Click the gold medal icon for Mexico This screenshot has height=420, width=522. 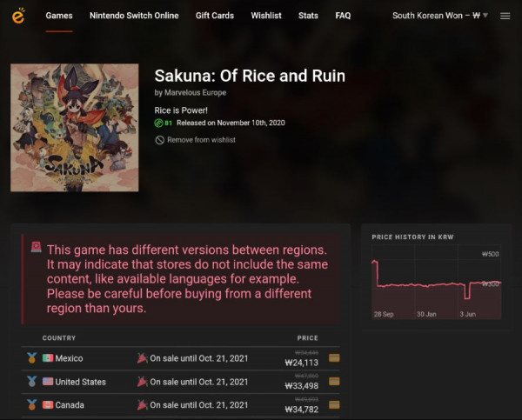[32, 358]
